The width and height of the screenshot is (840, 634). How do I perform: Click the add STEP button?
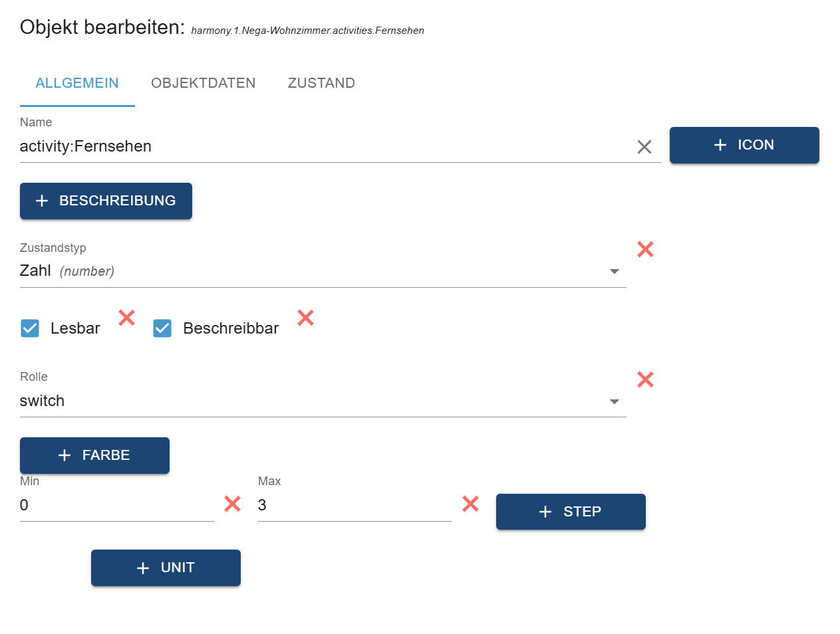[570, 512]
